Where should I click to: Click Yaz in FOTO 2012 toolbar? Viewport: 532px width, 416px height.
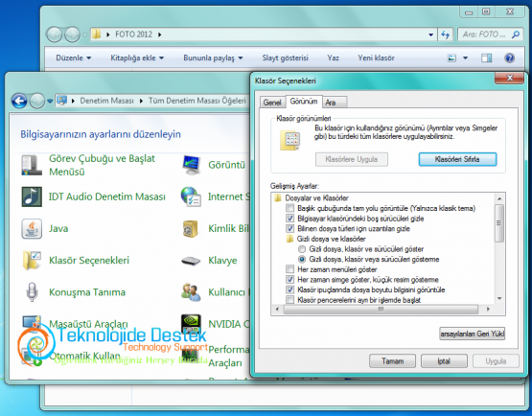[333, 58]
